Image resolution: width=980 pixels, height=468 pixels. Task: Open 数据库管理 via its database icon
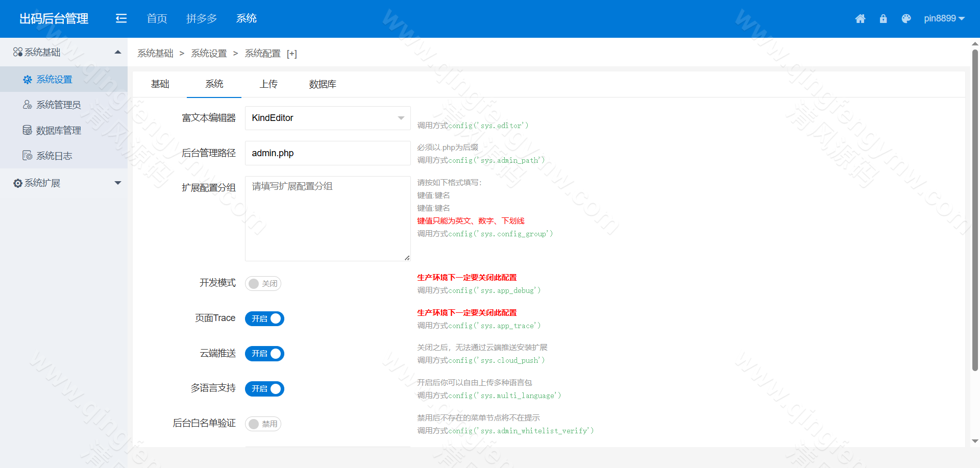pos(28,130)
